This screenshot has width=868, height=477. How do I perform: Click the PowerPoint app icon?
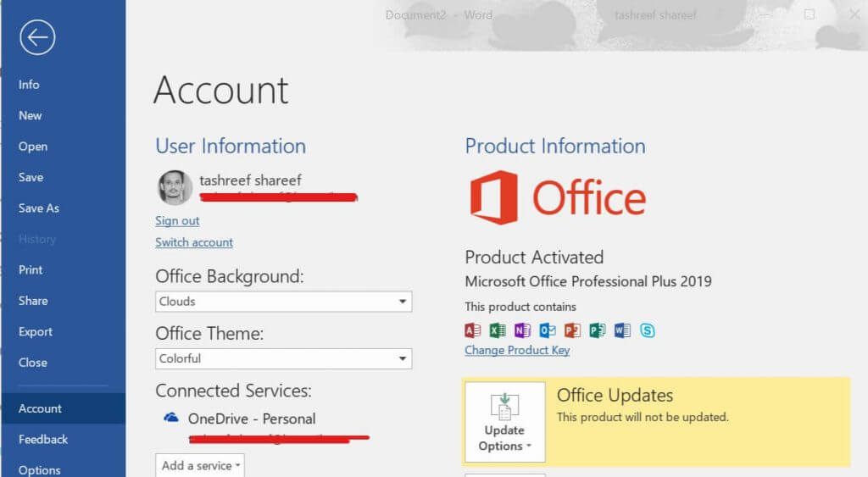click(x=572, y=330)
